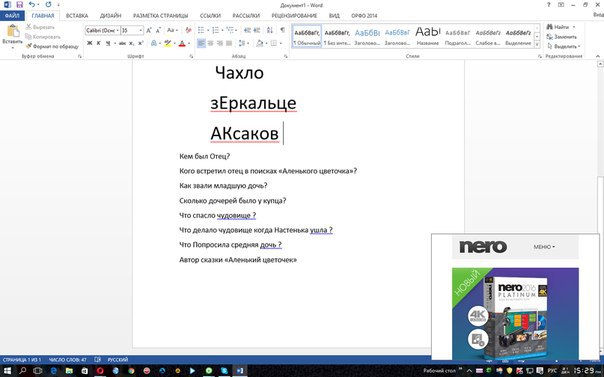Toggle align text left button

[x=201, y=43]
